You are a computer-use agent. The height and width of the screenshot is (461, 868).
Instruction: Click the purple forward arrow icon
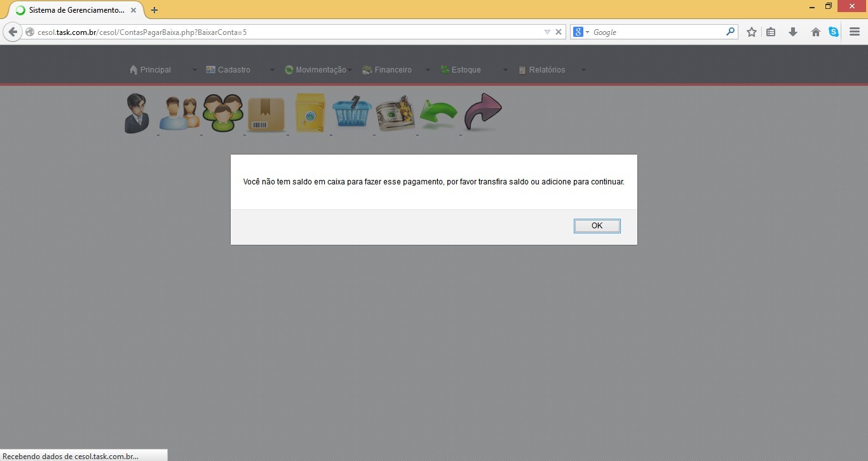pos(483,113)
